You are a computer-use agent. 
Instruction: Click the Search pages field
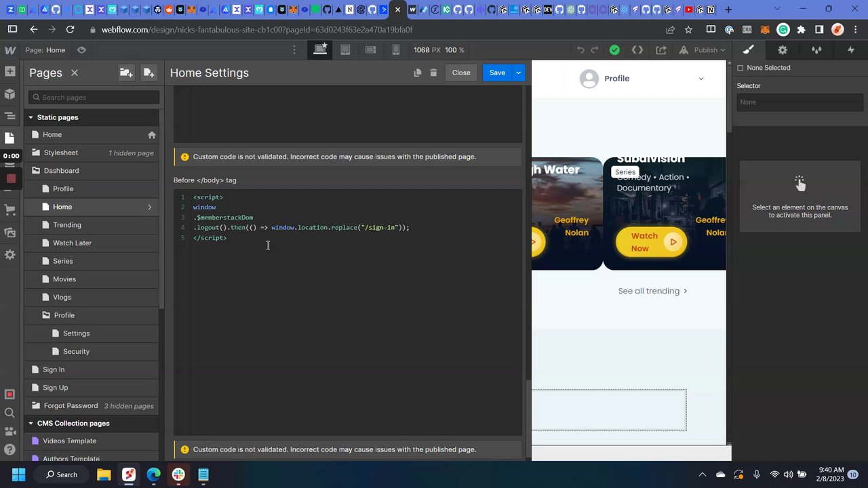point(94,97)
